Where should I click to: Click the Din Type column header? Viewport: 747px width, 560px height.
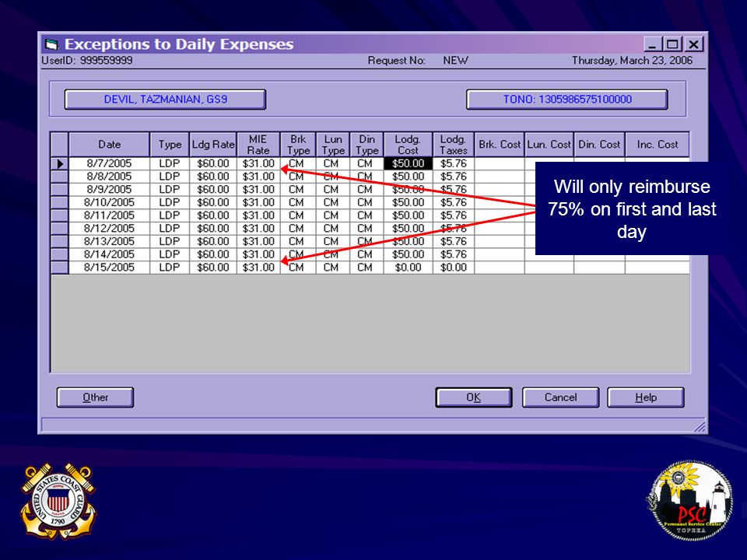366,145
